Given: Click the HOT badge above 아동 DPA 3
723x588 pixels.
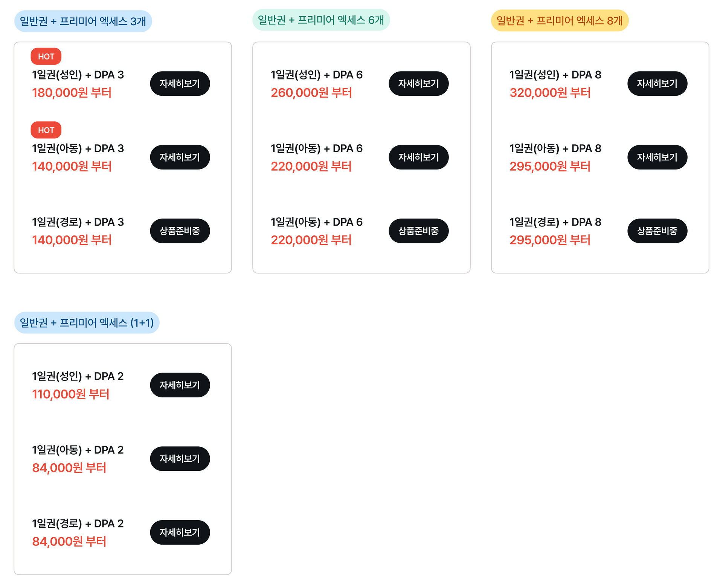Looking at the screenshot, I should pyautogui.click(x=46, y=130).
